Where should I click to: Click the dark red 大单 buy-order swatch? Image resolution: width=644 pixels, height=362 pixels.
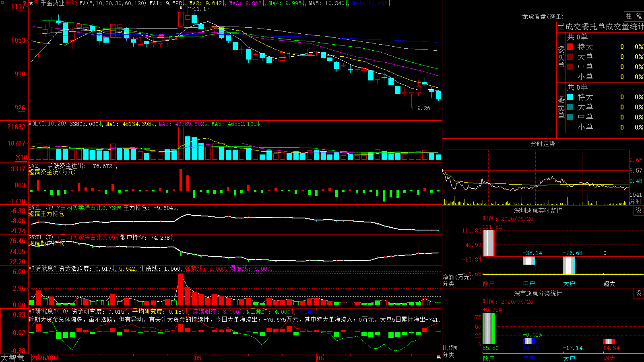pos(570,57)
